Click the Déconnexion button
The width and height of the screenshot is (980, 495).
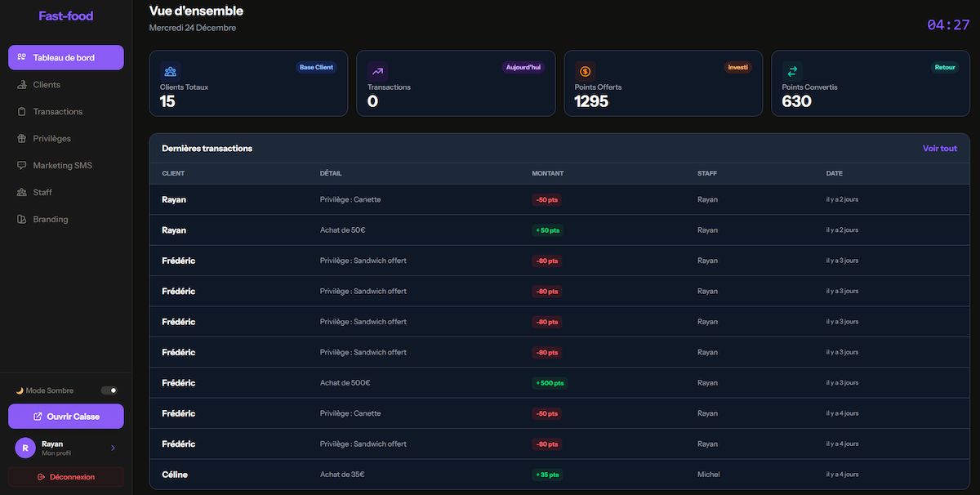pyautogui.click(x=65, y=476)
